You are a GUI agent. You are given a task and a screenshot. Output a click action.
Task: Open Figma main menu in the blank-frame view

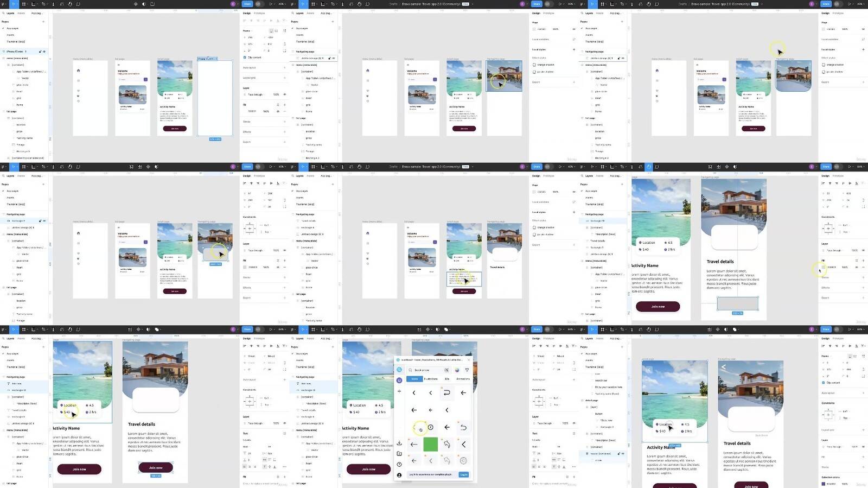[x=4, y=4]
